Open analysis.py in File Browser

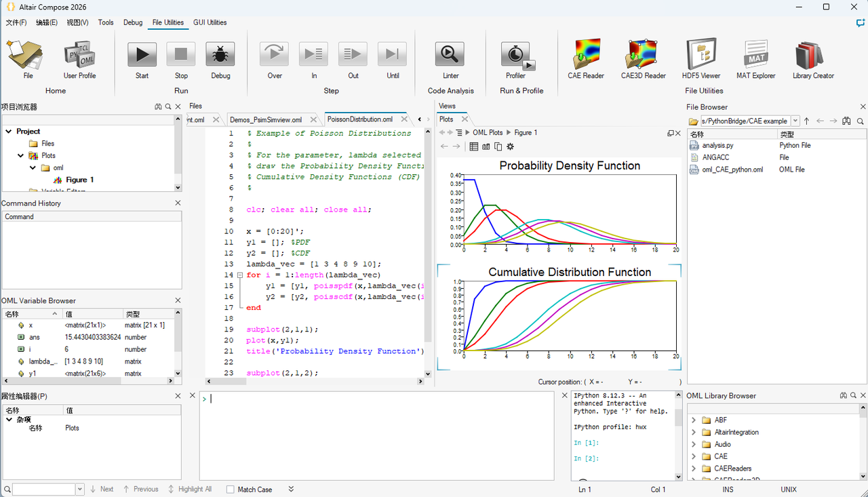pyautogui.click(x=717, y=145)
